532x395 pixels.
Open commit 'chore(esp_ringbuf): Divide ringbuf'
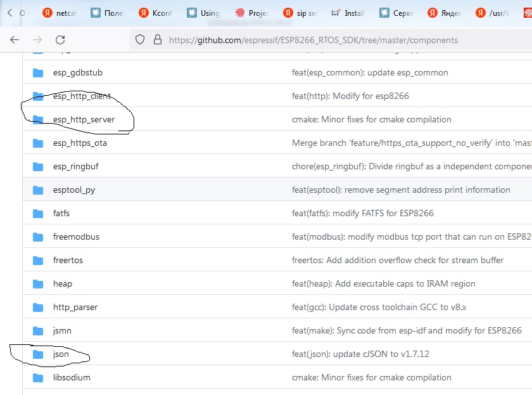click(412, 166)
